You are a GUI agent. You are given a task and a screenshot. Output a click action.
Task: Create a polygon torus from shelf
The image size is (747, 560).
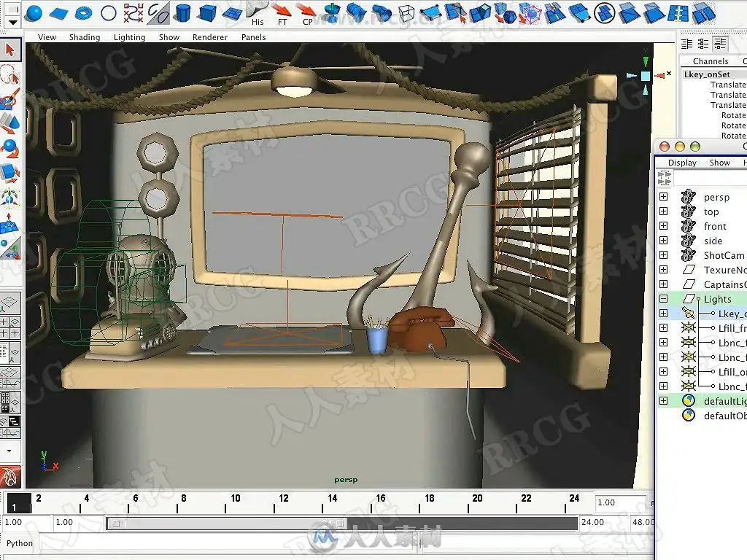[83, 13]
